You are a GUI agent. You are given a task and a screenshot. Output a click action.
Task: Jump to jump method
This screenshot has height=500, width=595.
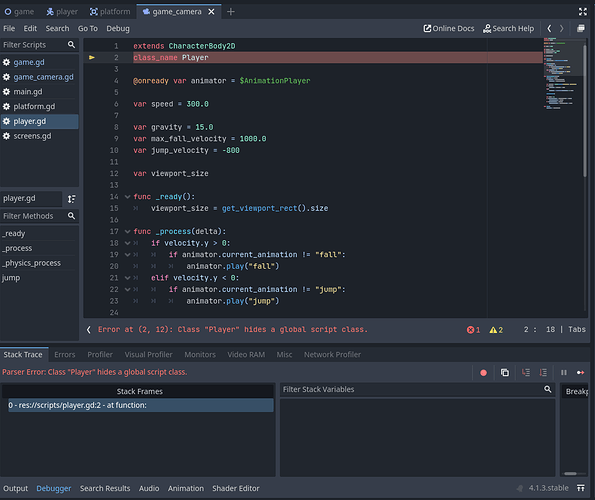(39, 278)
